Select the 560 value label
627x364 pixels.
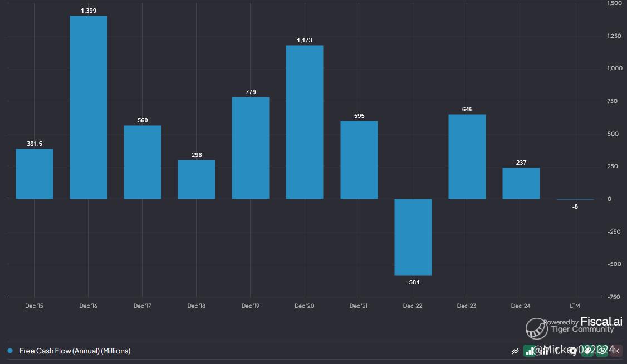(x=143, y=120)
